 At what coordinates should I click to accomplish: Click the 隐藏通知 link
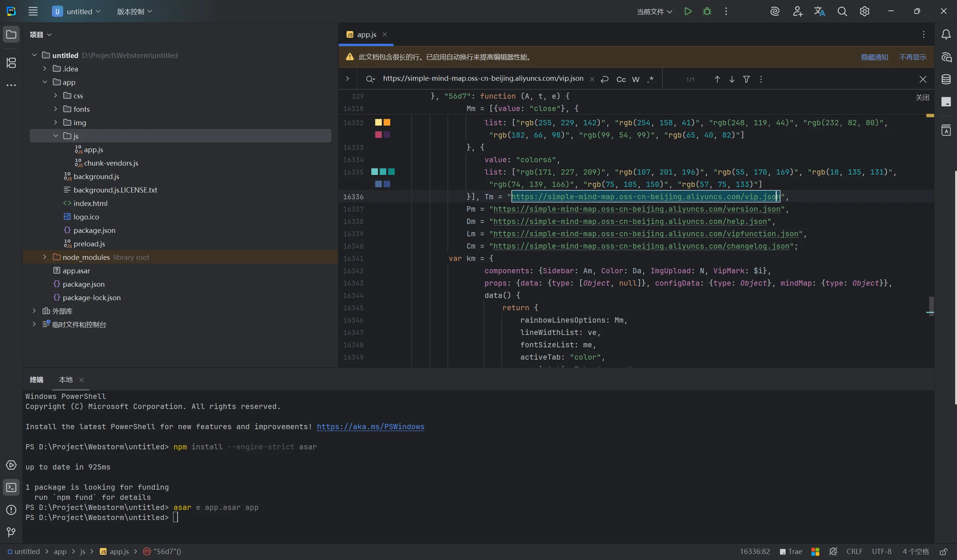pyautogui.click(x=874, y=57)
